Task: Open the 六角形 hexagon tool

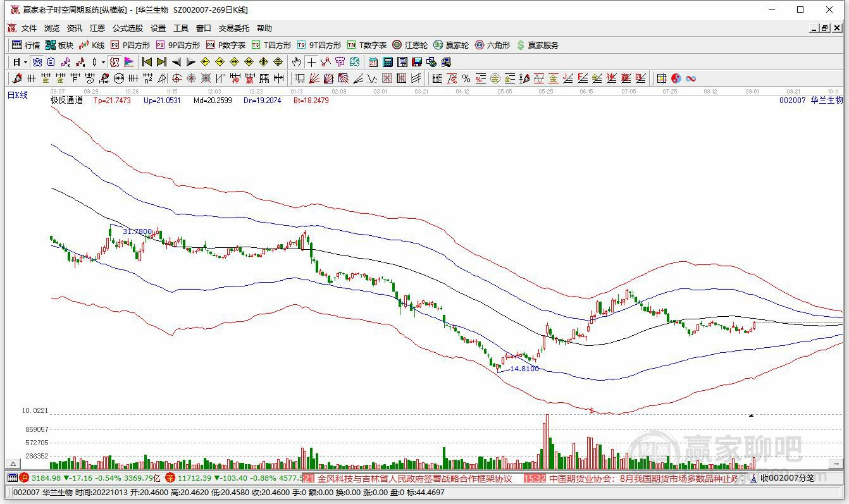Action: tap(492, 45)
